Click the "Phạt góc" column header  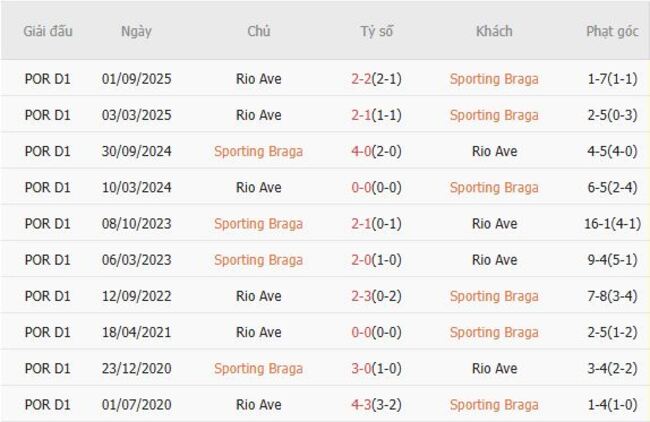point(612,31)
